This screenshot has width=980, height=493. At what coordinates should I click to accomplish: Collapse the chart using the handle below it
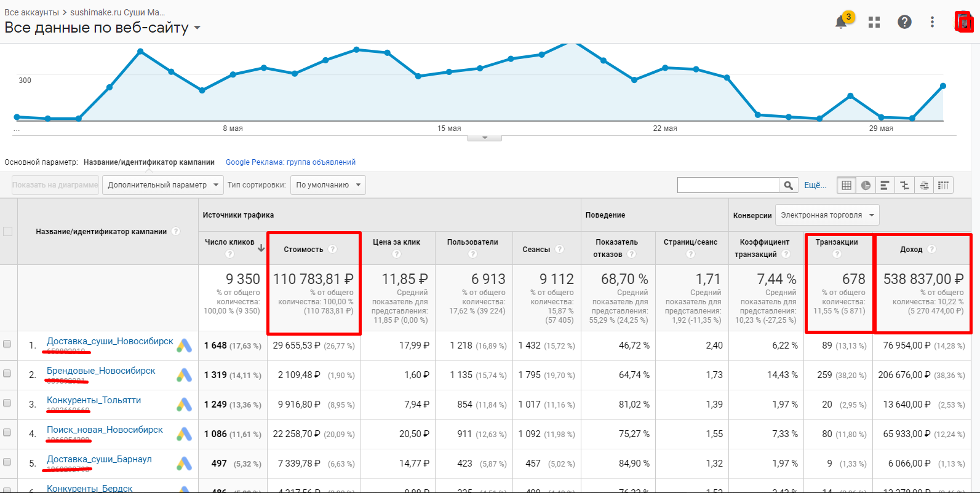point(485,138)
